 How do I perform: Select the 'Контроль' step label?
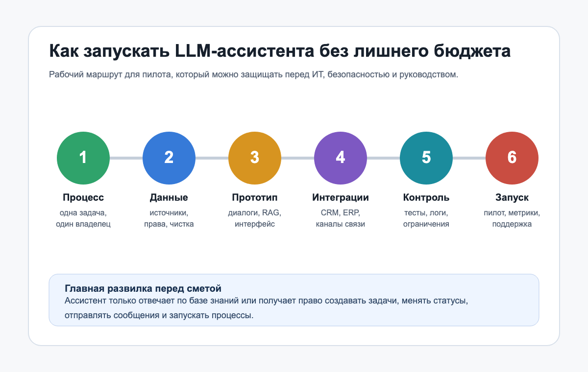point(426,198)
